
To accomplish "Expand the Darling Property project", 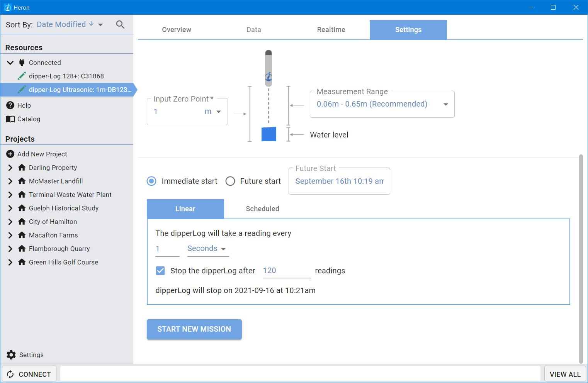I will point(10,168).
